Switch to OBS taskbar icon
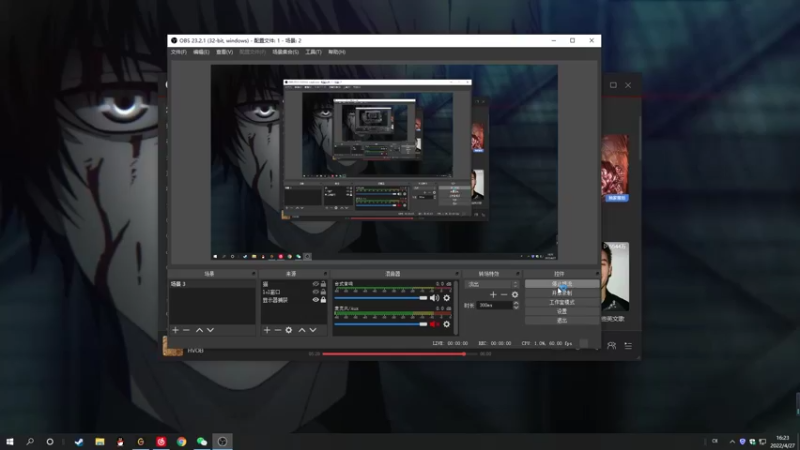 pyautogui.click(x=222, y=441)
